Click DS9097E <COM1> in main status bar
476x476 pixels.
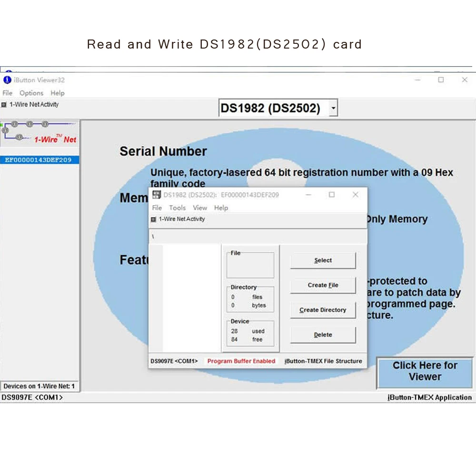pyautogui.click(x=32, y=397)
